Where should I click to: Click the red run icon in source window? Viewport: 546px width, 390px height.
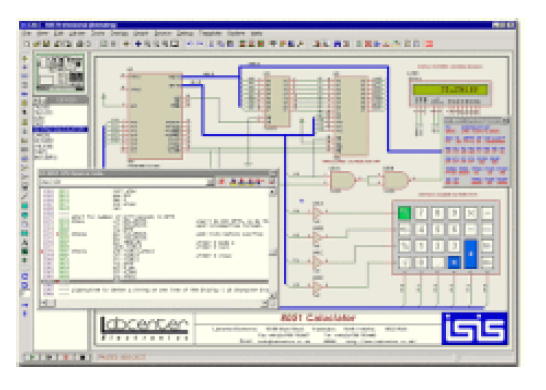coord(221,182)
